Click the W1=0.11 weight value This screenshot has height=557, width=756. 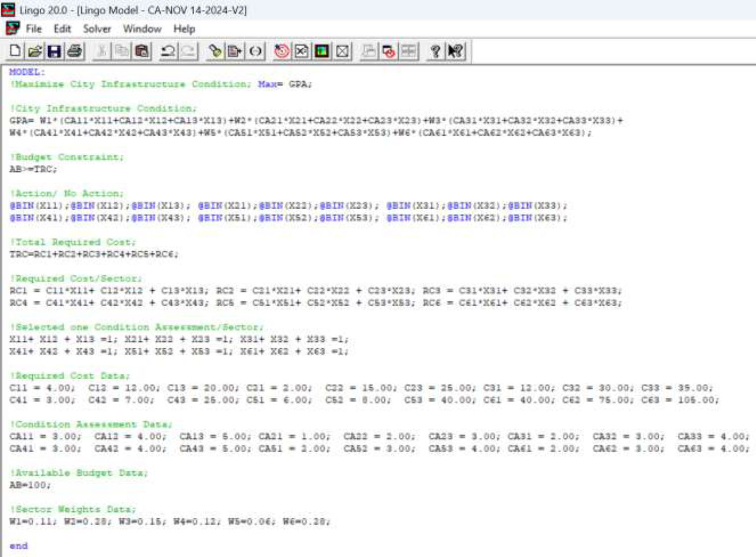click(x=33, y=522)
